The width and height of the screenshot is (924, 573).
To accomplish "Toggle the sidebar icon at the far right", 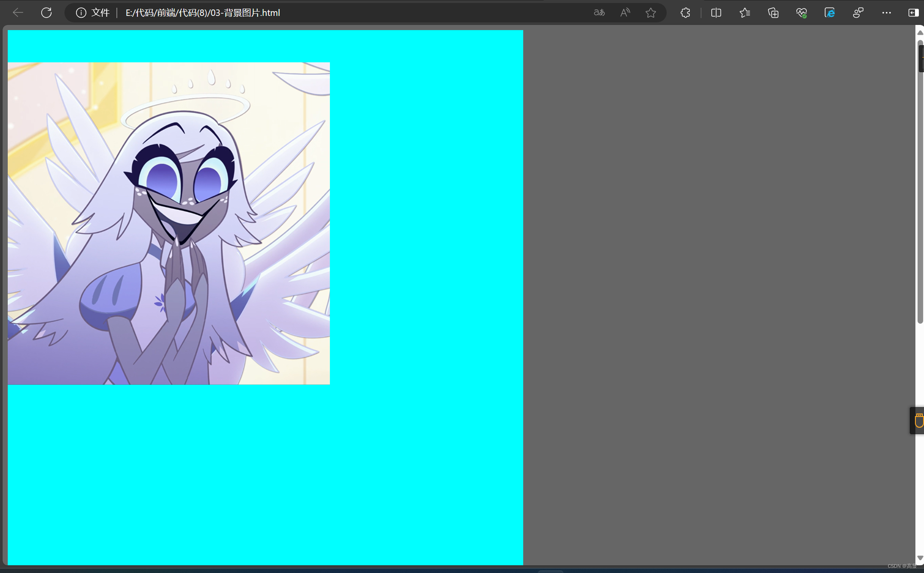I will click(913, 13).
